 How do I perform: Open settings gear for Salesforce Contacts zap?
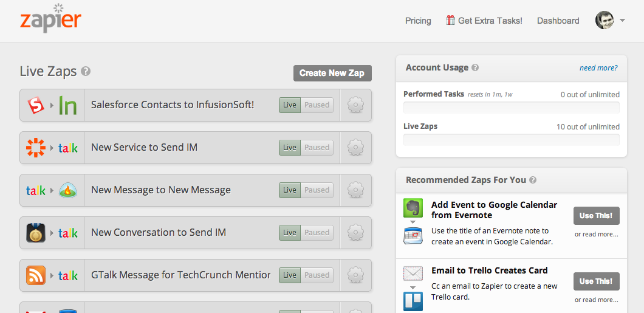tap(355, 105)
